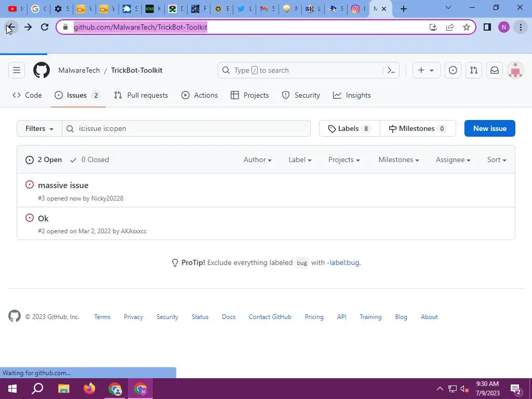The height and width of the screenshot is (399, 532).
Task: Open the footer Pricing link
Action: [x=314, y=317]
